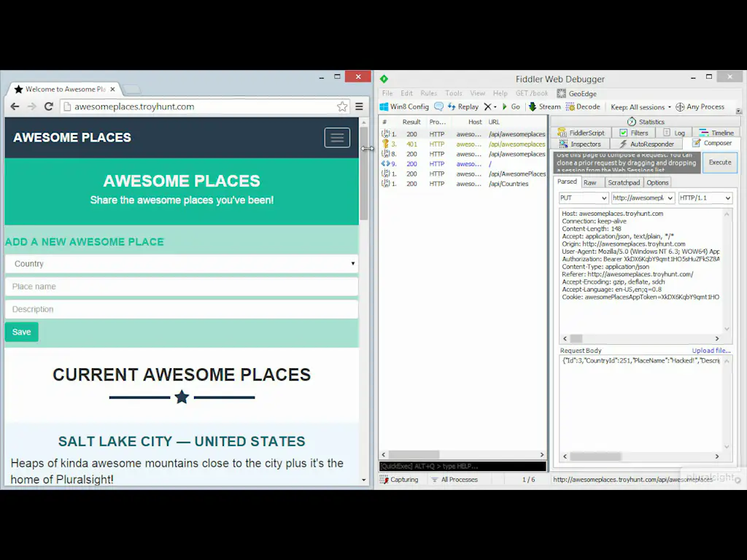Click the Description field
The height and width of the screenshot is (560, 747).
tap(182, 309)
